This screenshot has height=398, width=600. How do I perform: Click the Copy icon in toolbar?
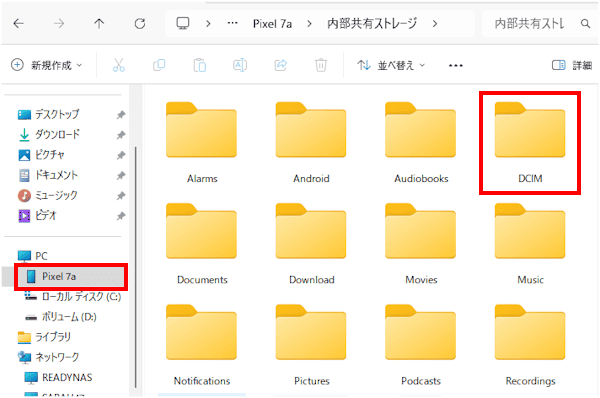click(159, 65)
